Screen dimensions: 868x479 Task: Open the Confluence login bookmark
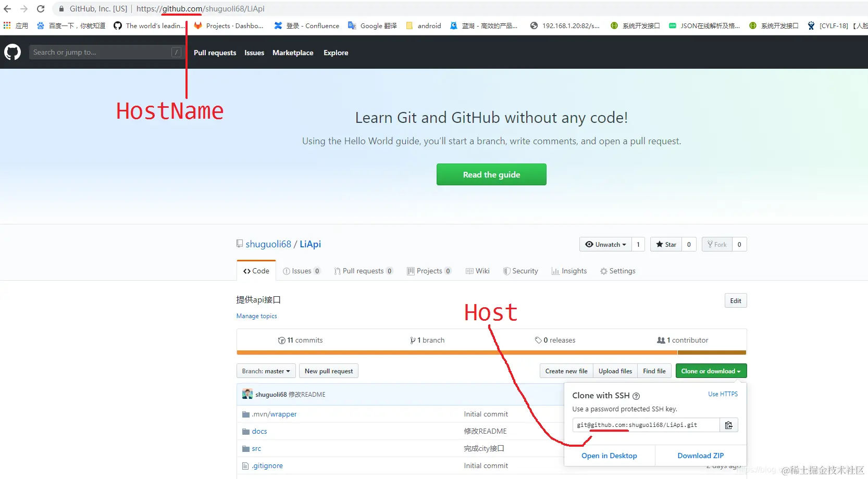(306, 26)
